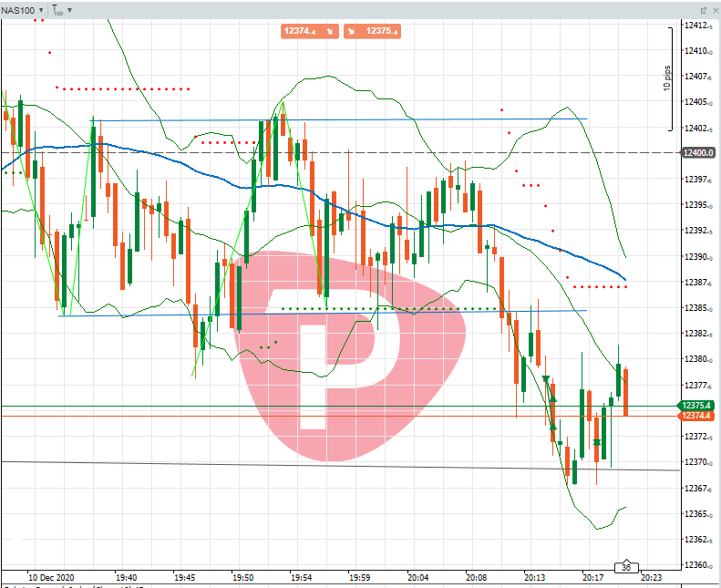Click the 20:17 time axis label
The height and width of the screenshot is (588, 721).
pos(593,577)
